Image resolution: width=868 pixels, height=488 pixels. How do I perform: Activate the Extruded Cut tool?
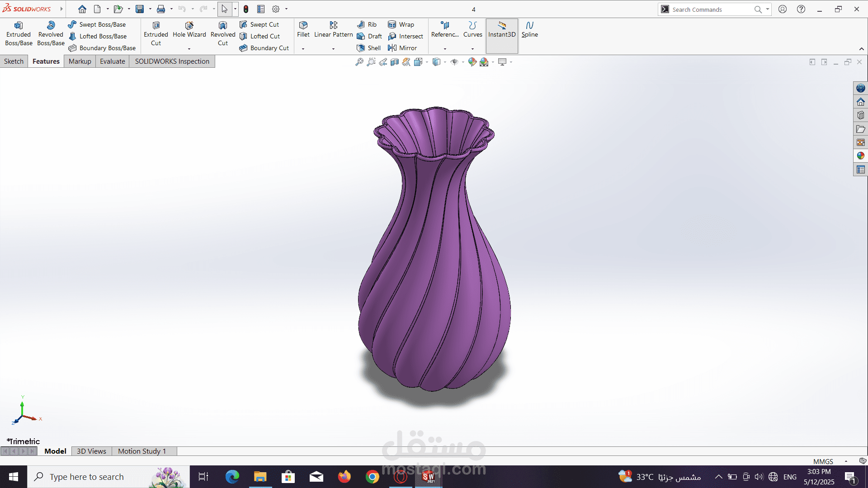click(x=156, y=34)
